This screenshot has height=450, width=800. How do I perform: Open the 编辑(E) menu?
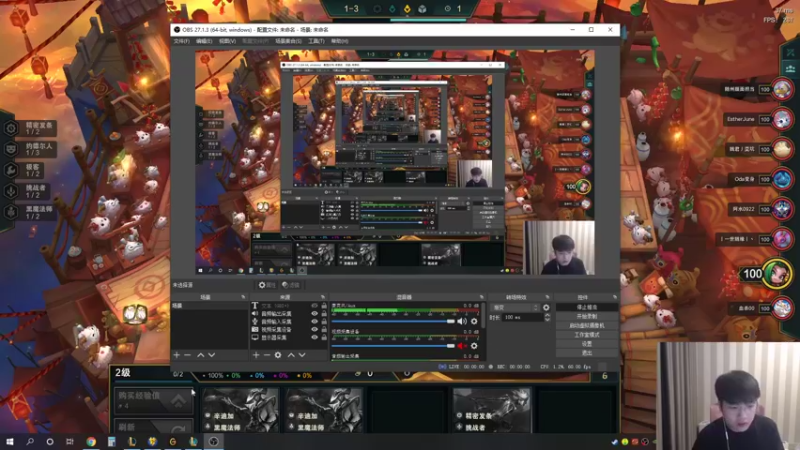pyautogui.click(x=204, y=41)
